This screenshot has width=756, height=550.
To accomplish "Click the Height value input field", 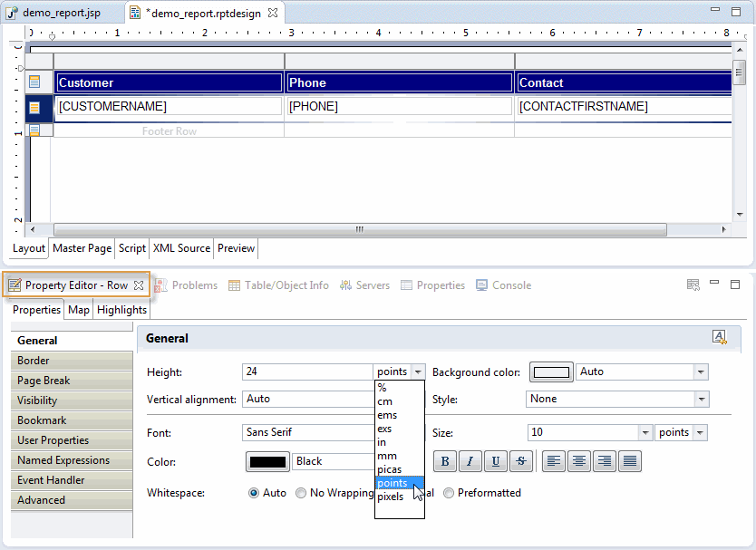I will [x=307, y=371].
